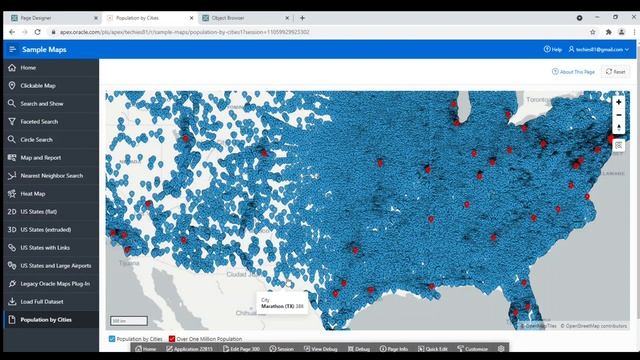Go forward in browser history
This screenshot has height=360, width=640.
(x=24, y=32)
